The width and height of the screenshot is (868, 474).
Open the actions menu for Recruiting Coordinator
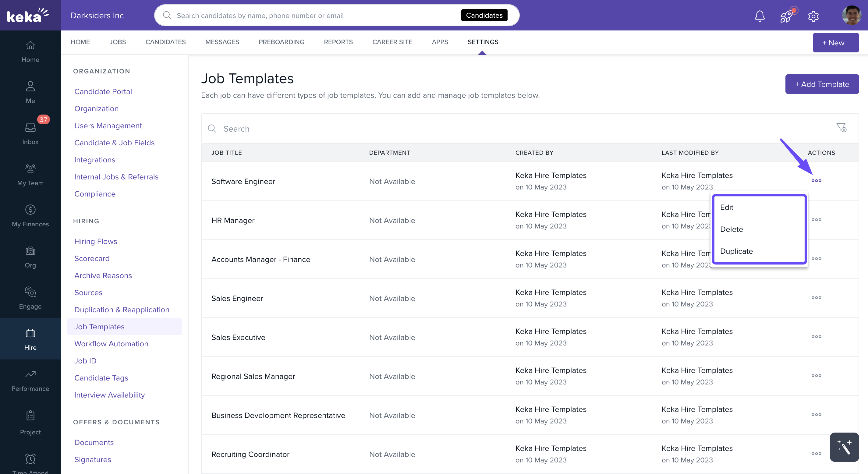pos(816,454)
